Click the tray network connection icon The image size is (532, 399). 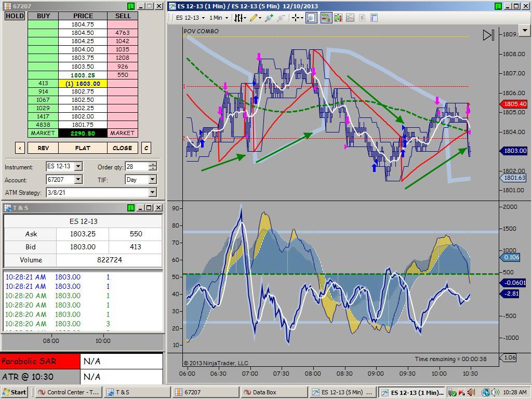(486, 392)
